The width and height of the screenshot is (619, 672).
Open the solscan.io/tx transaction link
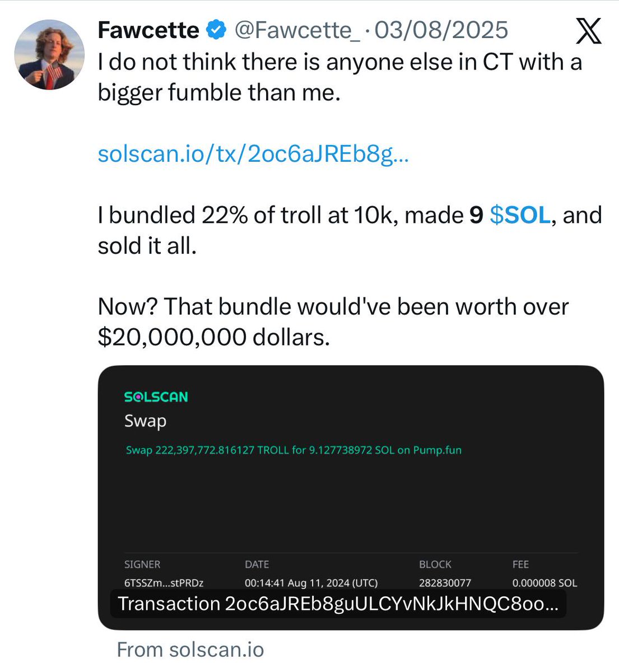point(253,154)
